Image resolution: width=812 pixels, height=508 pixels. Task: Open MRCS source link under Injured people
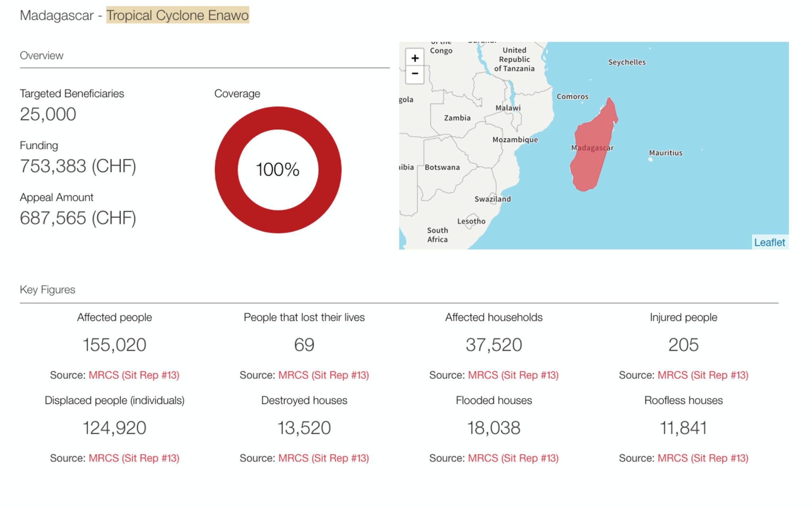click(703, 375)
